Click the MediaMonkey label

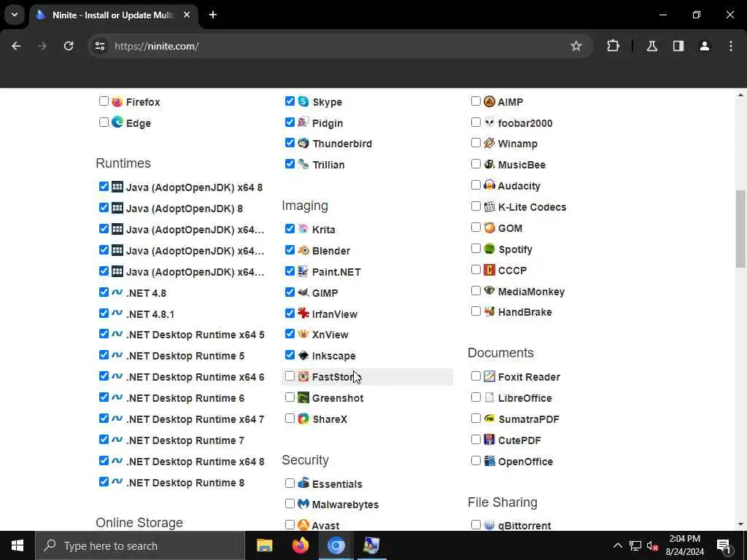[531, 292]
